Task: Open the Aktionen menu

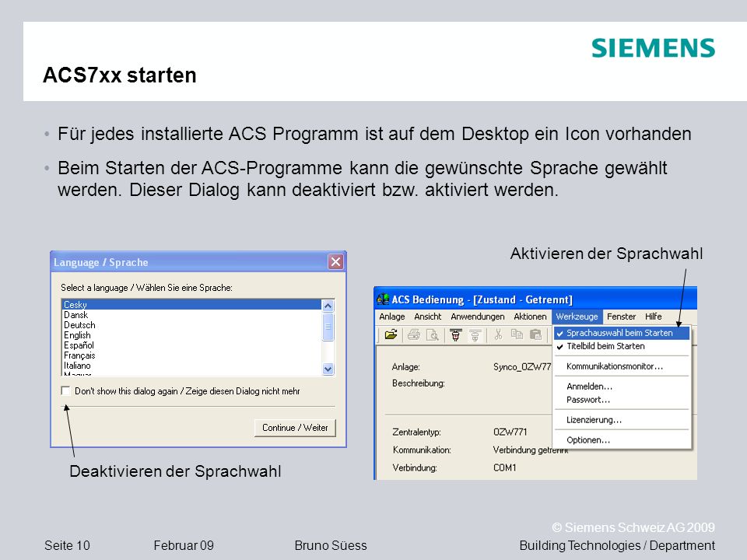Action: pyautogui.click(x=530, y=317)
